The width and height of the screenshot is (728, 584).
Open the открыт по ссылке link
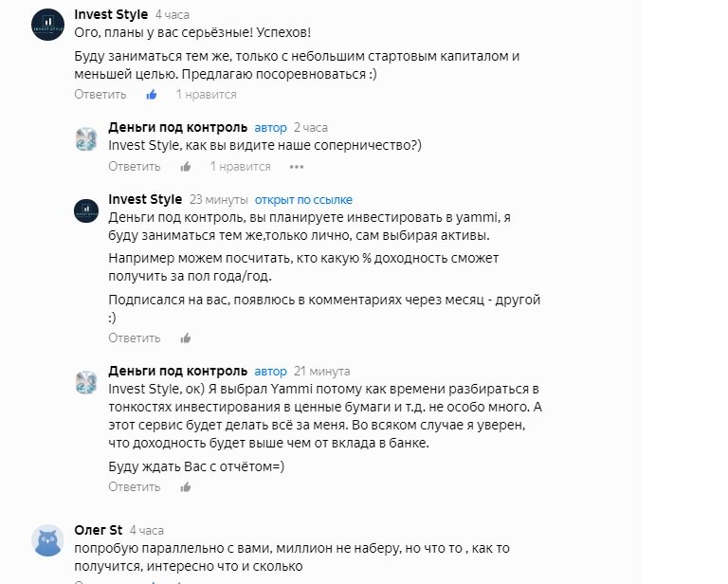tap(303, 200)
